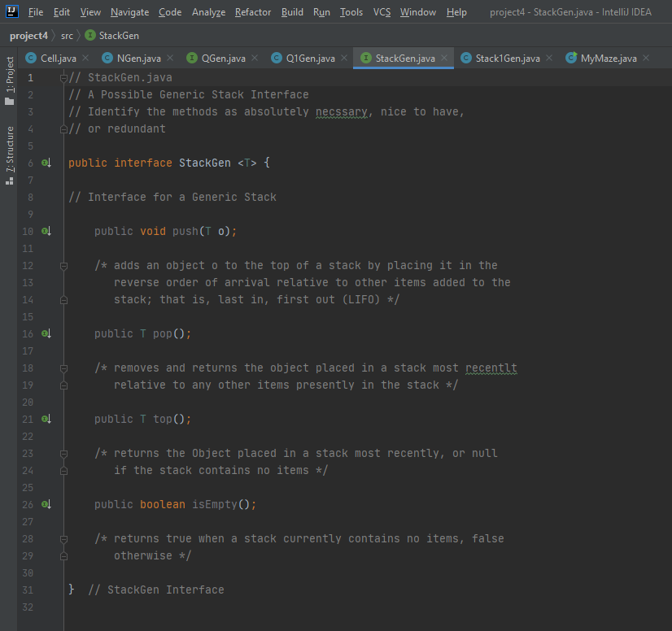Click the StackGen breadcrumb item
Screen dimensions: 672x631
tap(119, 36)
